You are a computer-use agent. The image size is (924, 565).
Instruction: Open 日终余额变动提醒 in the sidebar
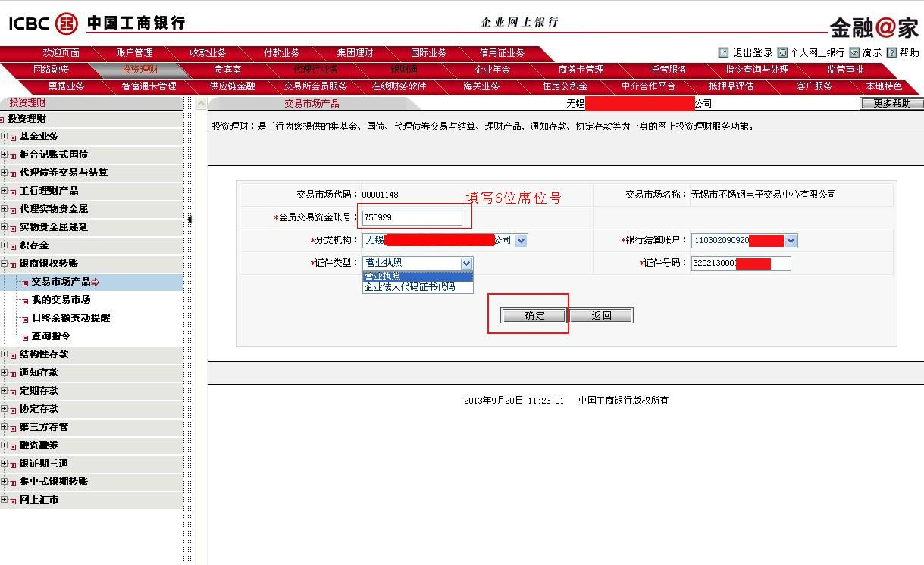[71, 318]
